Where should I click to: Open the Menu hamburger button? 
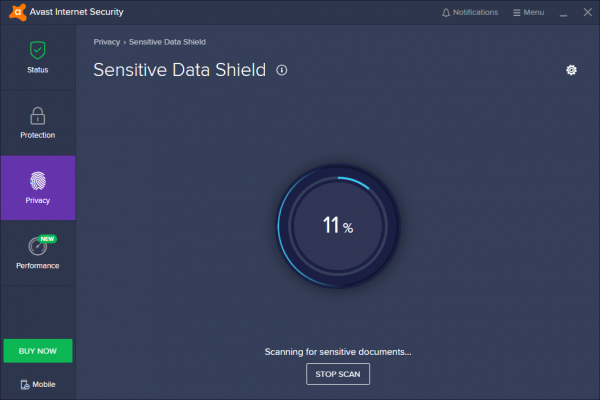click(528, 12)
